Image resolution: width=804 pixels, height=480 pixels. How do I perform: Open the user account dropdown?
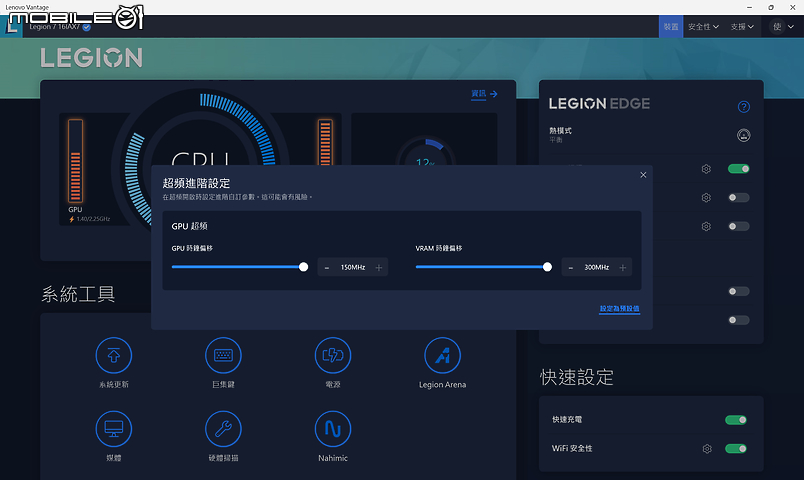click(x=783, y=27)
